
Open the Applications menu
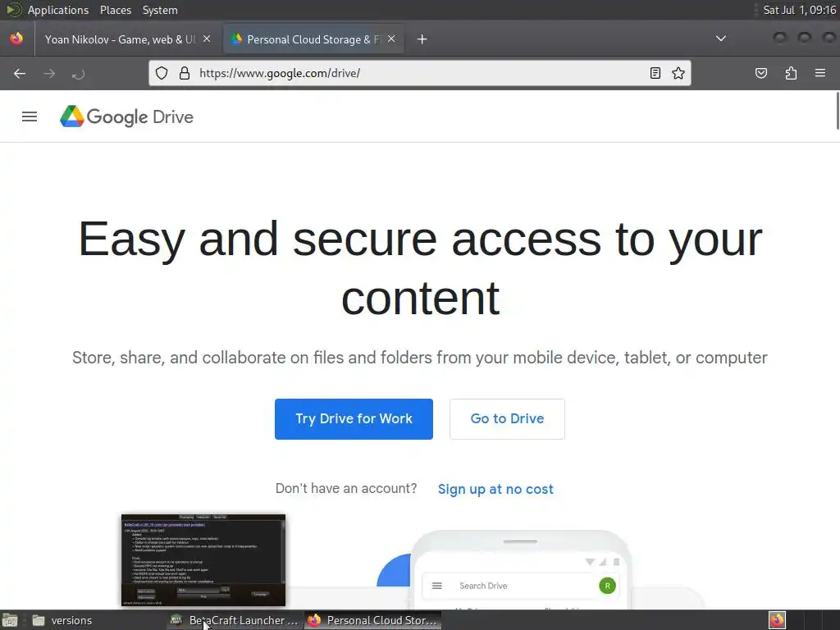pyautogui.click(x=58, y=10)
